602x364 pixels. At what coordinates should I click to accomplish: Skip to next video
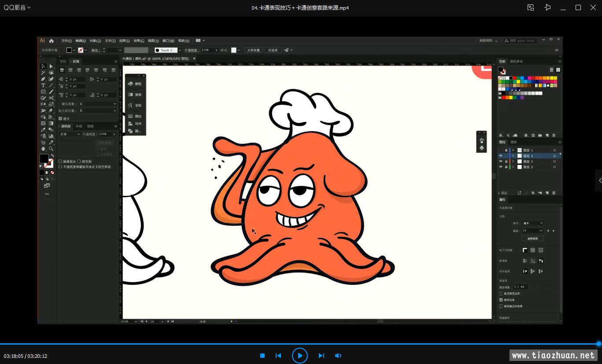click(x=321, y=356)
